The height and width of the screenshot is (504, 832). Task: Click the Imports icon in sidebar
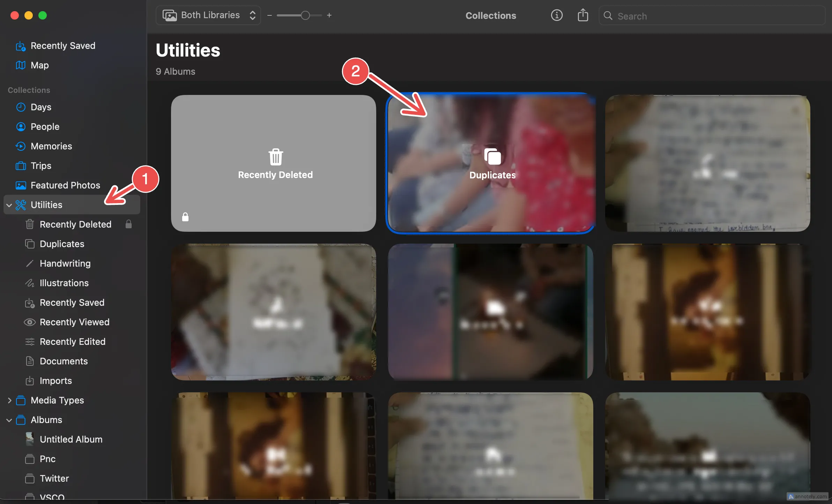[x=30, y=381]
